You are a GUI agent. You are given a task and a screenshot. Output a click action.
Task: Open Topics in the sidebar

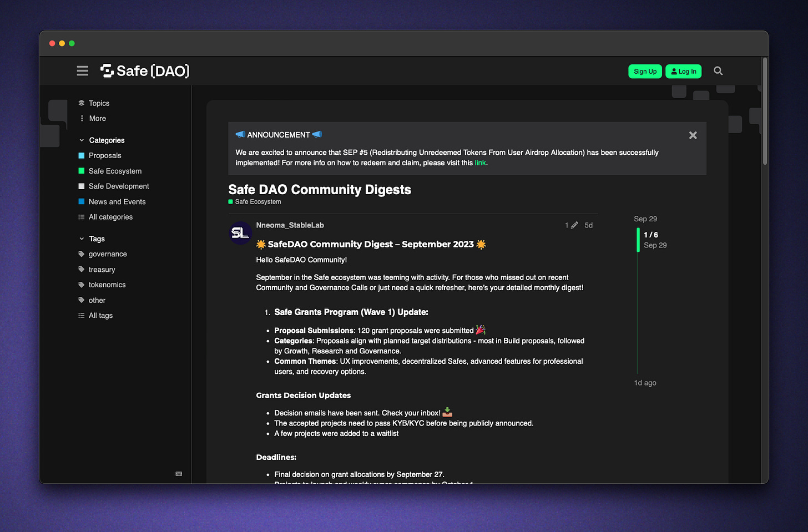click(x=99, y=103)
